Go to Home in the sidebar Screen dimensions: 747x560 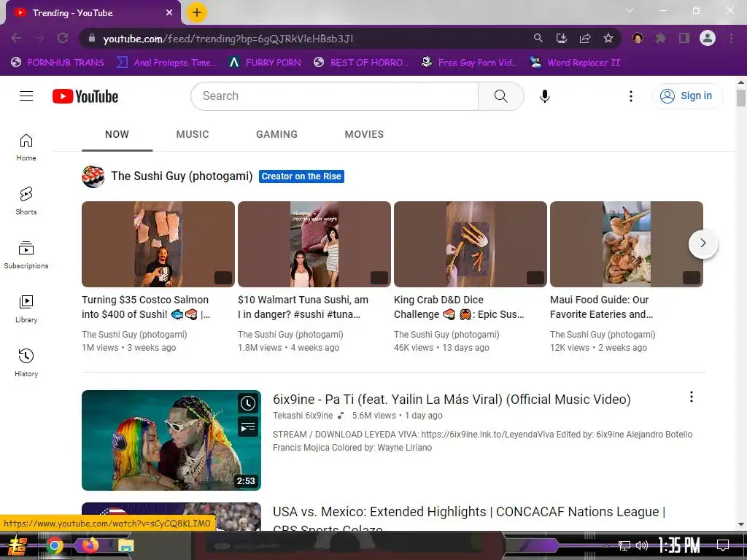coord(26,147)
